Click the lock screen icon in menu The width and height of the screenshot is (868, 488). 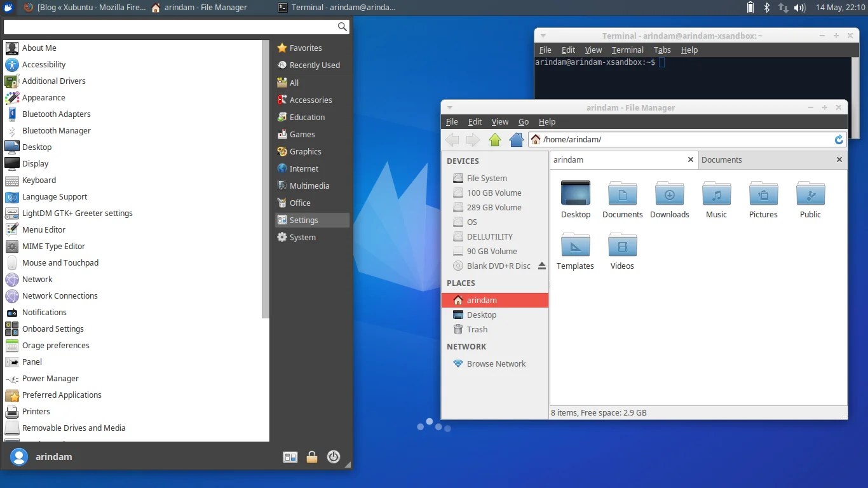click(312, 456)
